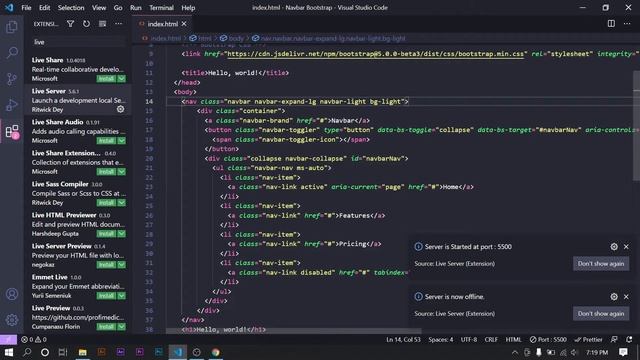Open Live Share install dropdown arrow

click(122, 78)
